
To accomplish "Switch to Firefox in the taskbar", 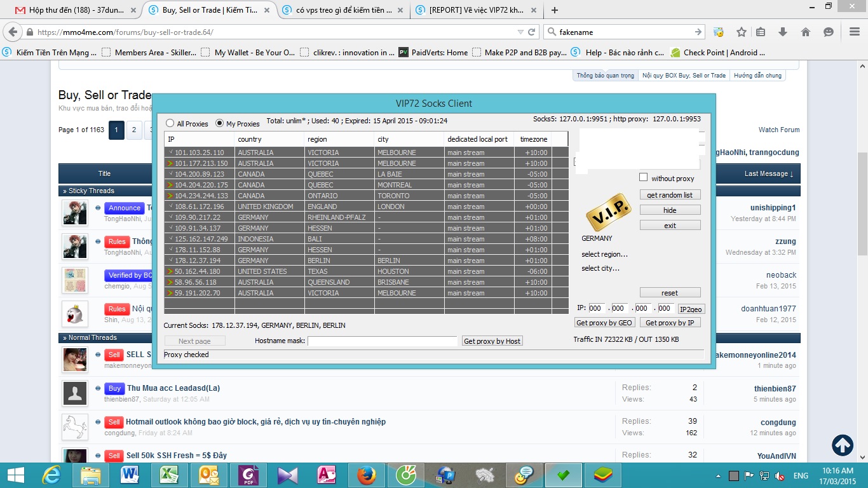I will [365, 475].
